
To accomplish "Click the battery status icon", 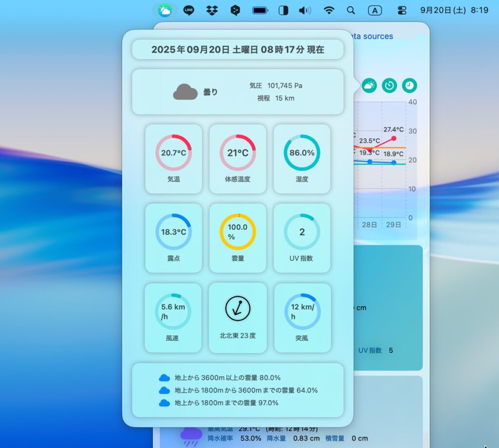I will (x=260, y=10).
